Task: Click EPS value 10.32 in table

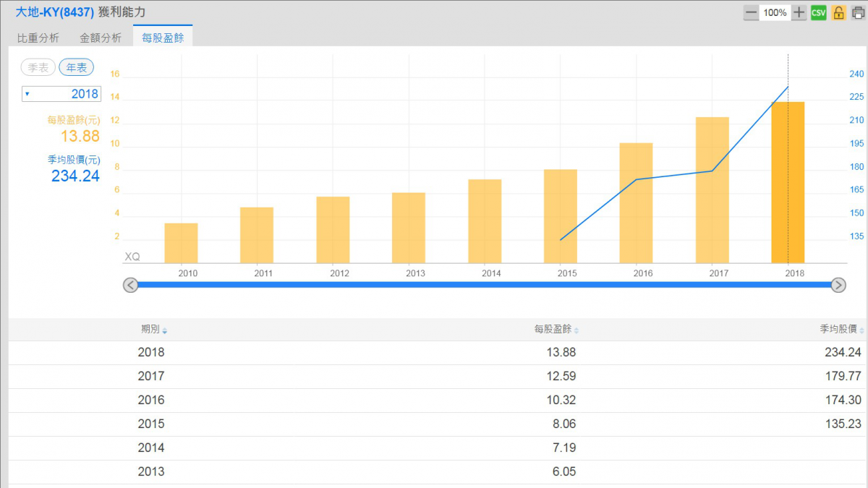Action: (x=562, y=400)
